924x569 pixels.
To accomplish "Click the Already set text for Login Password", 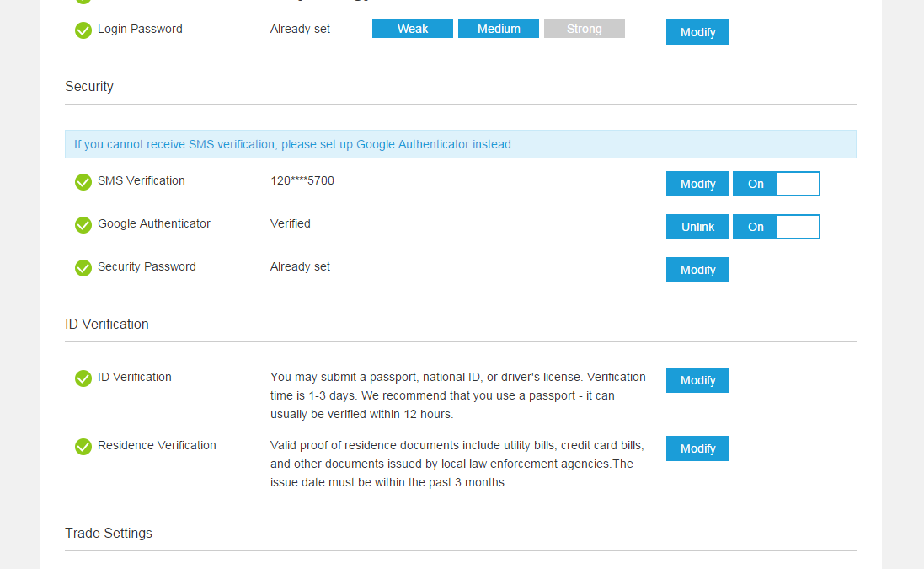I will pos(300,29).
